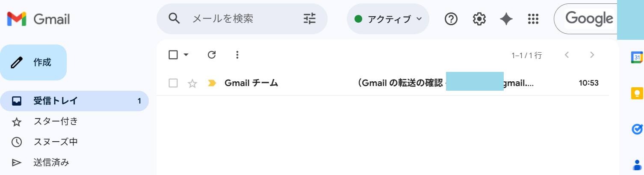Open Gmail settings gear
The image size is (644, 175).
click(479, 19)
